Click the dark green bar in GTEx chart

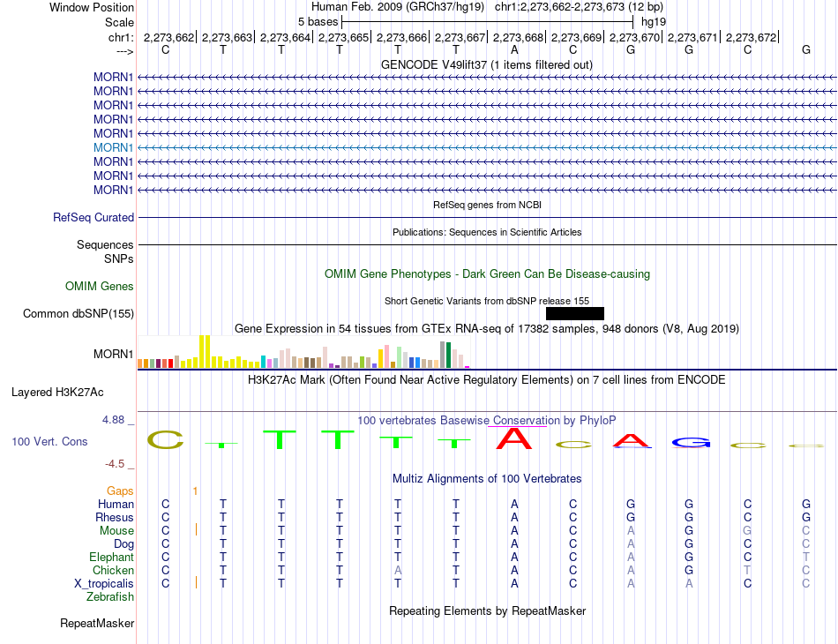448,355
